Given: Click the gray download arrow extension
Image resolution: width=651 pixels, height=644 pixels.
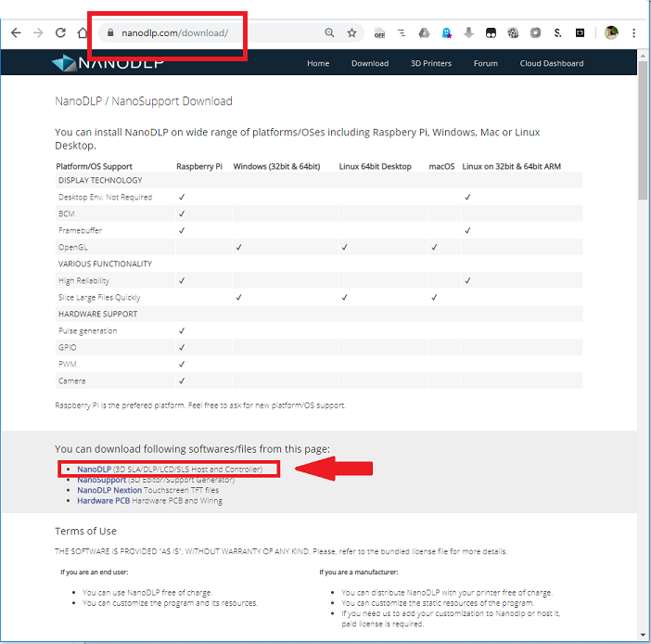Looking at the screenshot, I should 468,32.
